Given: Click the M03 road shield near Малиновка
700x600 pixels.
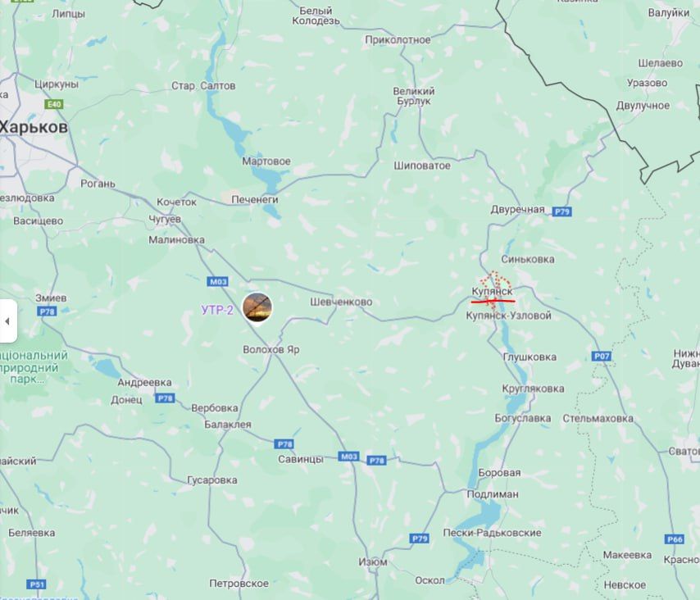Looking at the screenshot, I should [218, 282].
